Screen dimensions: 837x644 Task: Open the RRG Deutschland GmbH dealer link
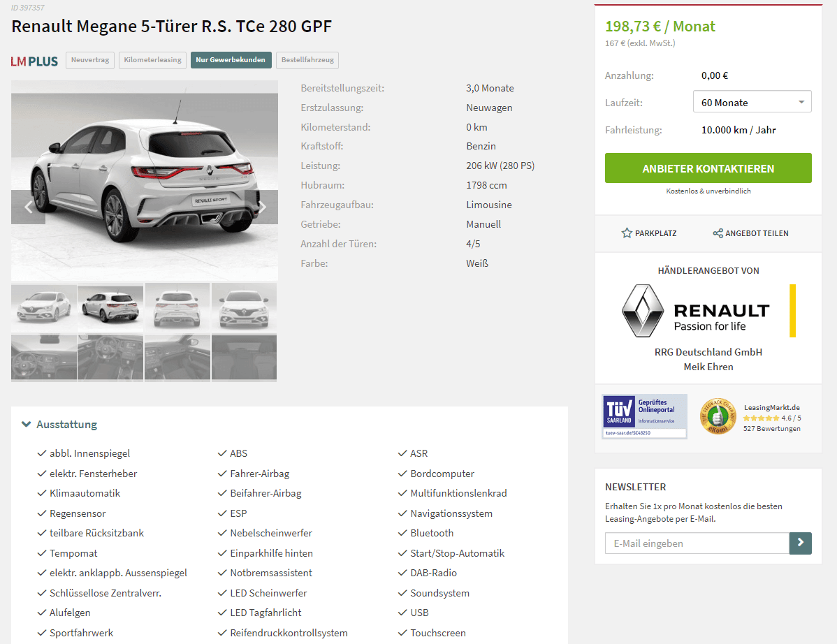click(708, 352)
